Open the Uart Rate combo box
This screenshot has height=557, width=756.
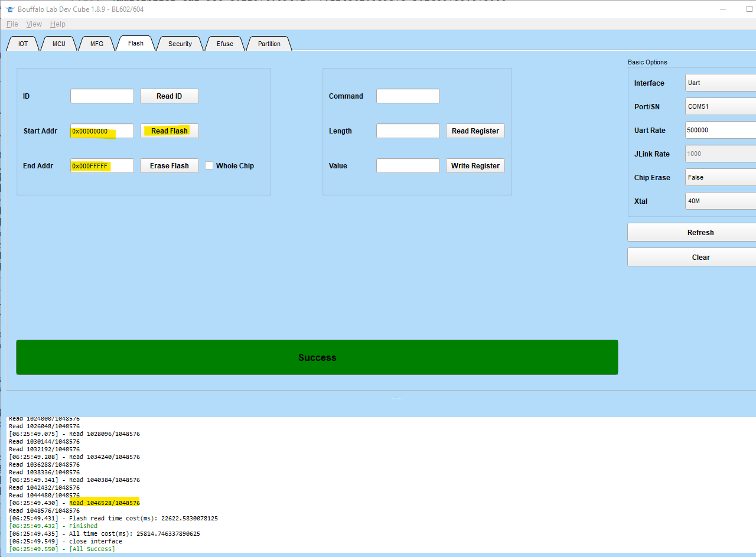(x=721, y=130)
